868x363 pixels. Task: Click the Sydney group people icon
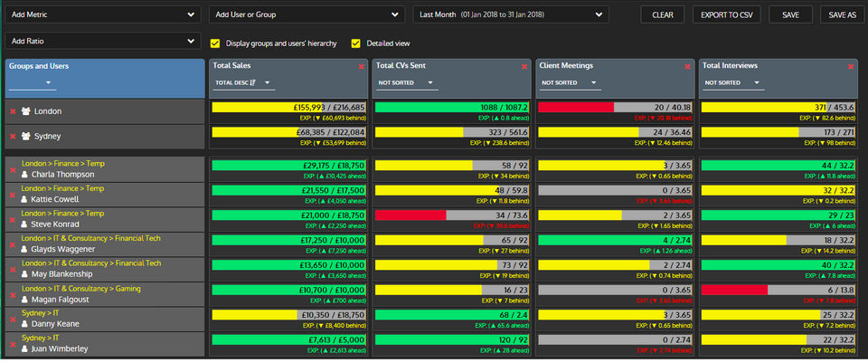pos(25,137)
